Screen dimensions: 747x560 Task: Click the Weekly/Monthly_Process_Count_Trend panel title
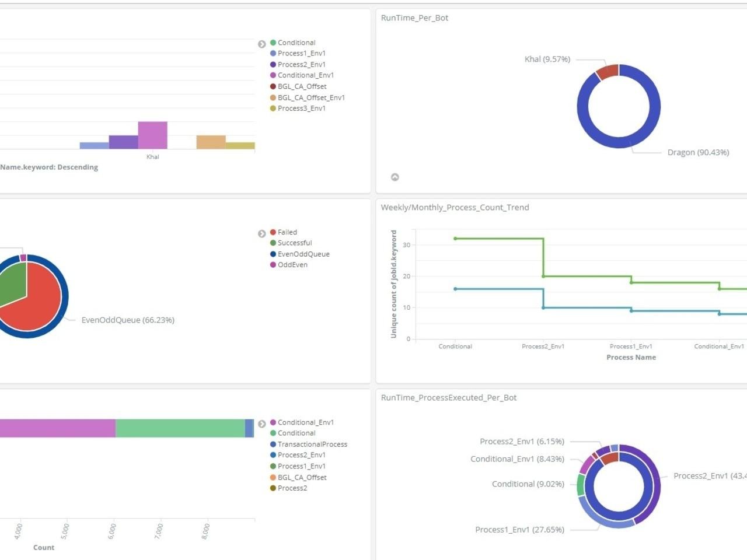pyautogui.click(x=455, y=207)
